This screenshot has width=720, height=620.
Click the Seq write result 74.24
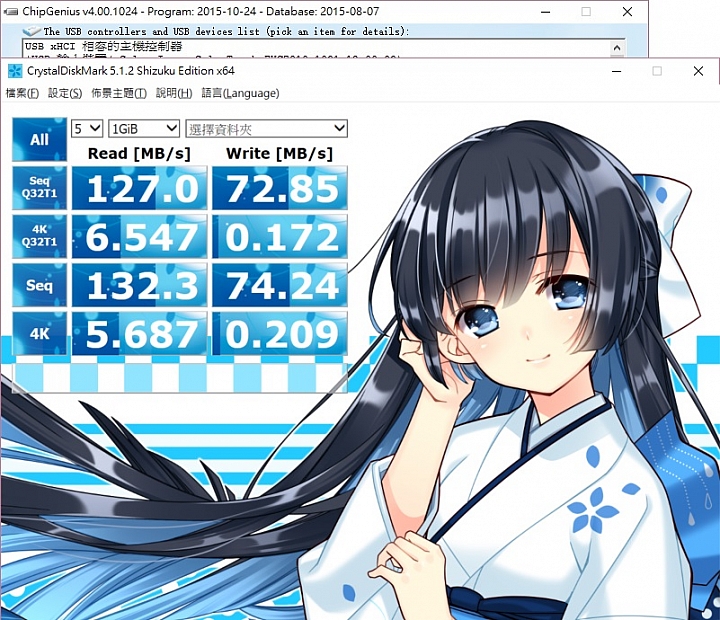tap(280, 285)
